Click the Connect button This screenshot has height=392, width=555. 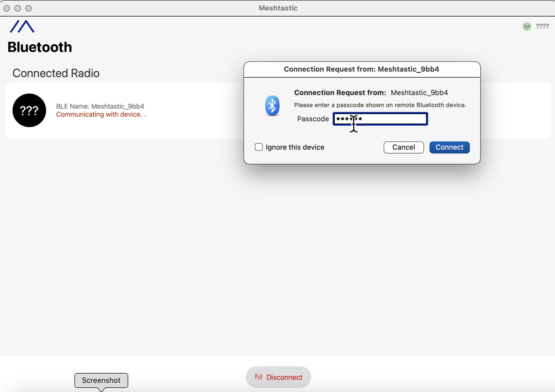coord(449,147)
